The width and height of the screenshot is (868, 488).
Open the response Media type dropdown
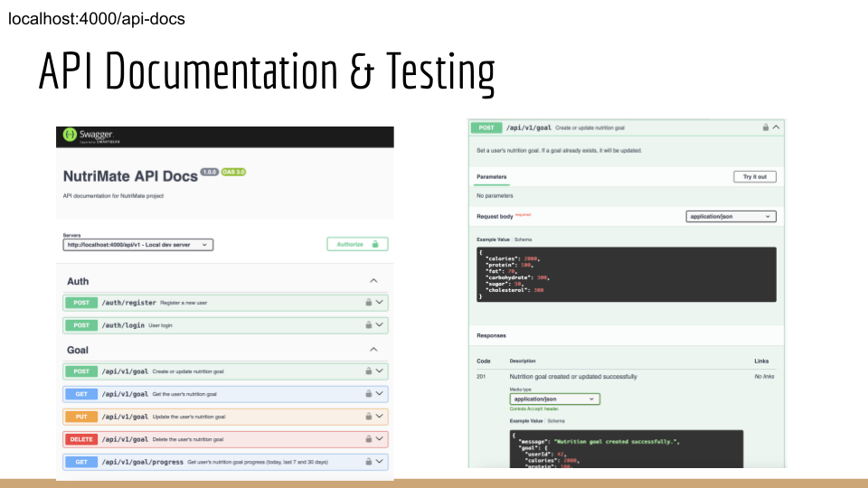point(554,399)
